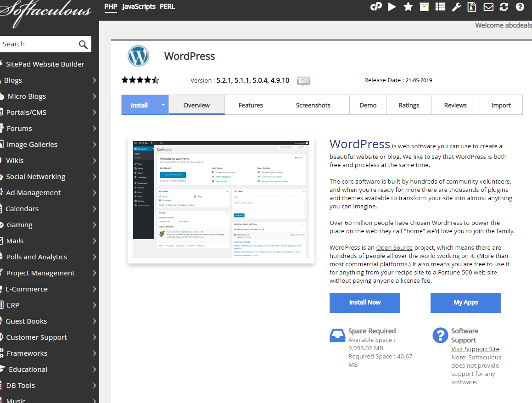
Task: Open the help question mark icon
Action: click(x=520, y=7)
